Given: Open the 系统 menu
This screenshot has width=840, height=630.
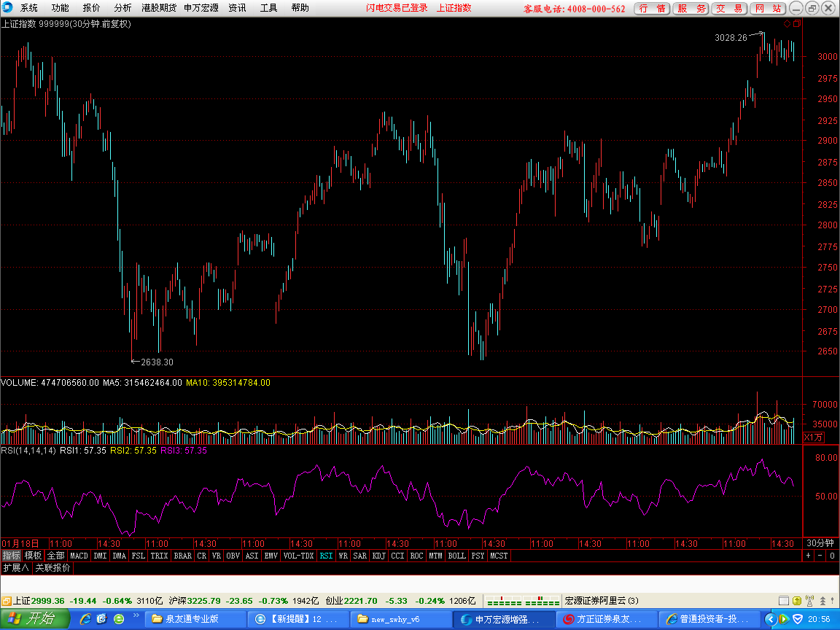Looking at the screenshot, I should click(29, 8).
